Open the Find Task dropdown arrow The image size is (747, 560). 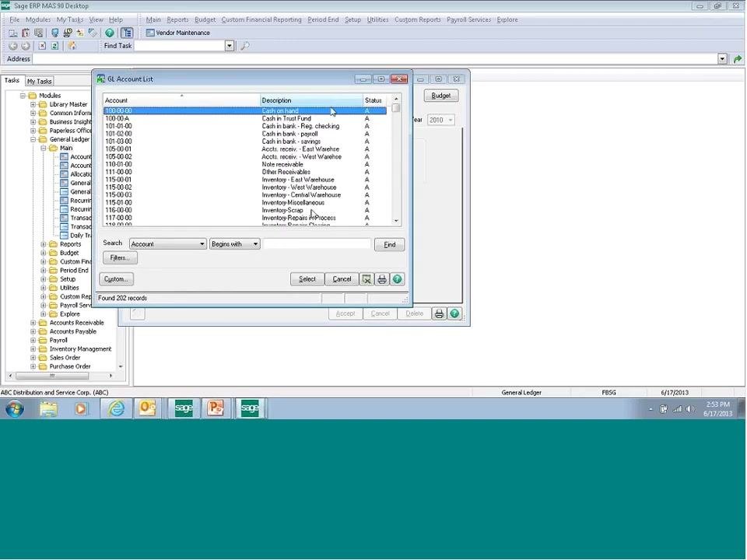(x=229, y=46)
